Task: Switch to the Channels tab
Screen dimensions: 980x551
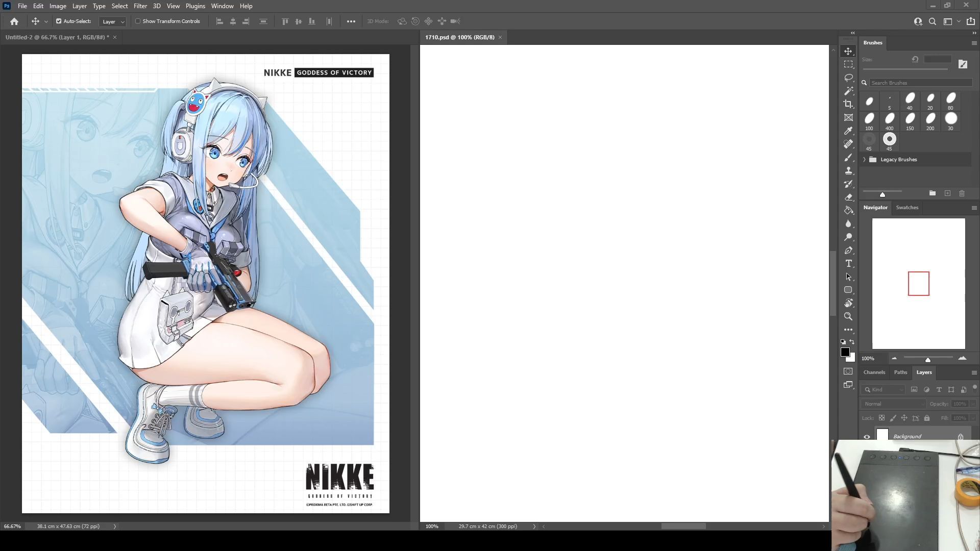Action: pyautogui.click(x=874, y=372)
